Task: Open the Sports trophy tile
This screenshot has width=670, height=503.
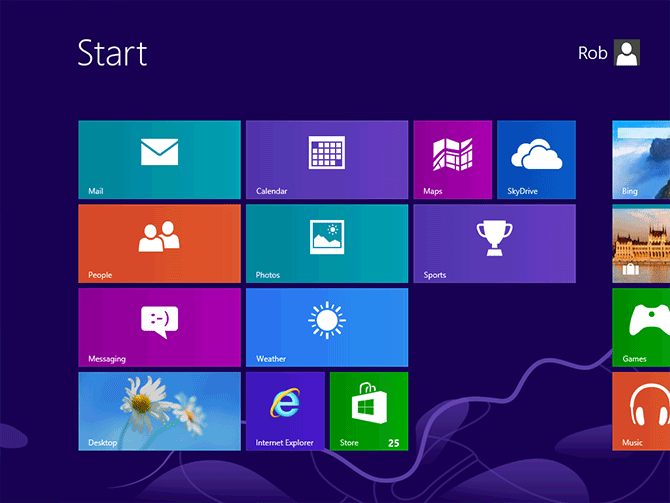Action: pyautogui.click(x=494, y=243)
